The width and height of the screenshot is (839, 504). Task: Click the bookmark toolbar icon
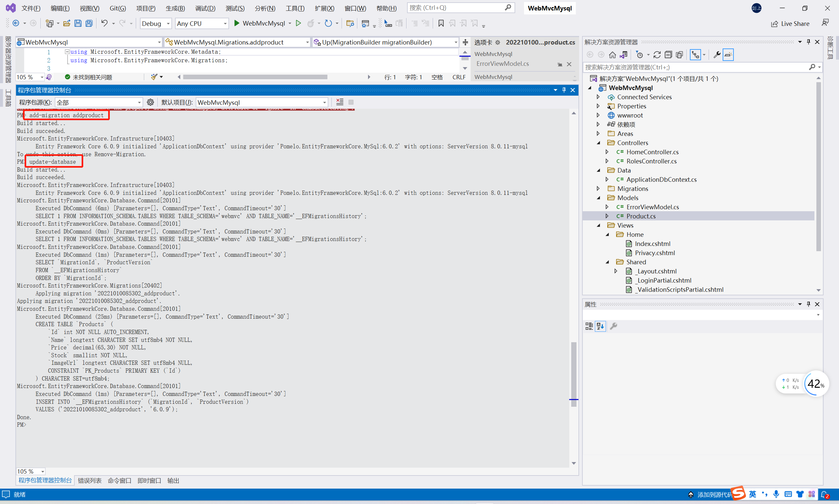pyautogui.click(x=441, y=24)
